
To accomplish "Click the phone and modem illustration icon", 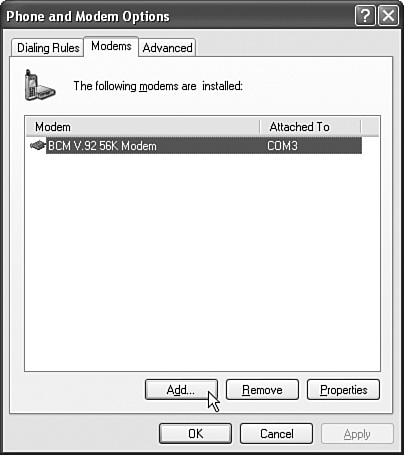I will coord(39,85).
